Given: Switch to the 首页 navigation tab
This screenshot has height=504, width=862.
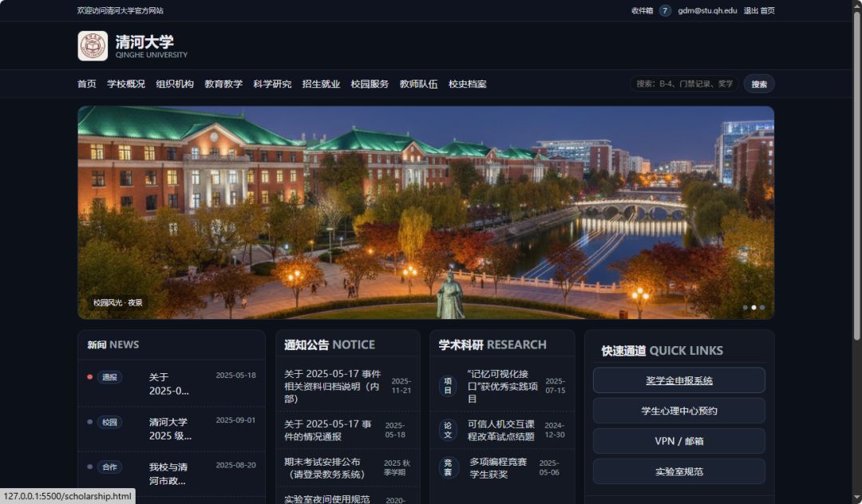Looking at the screenshot, I should click(85, 84).
